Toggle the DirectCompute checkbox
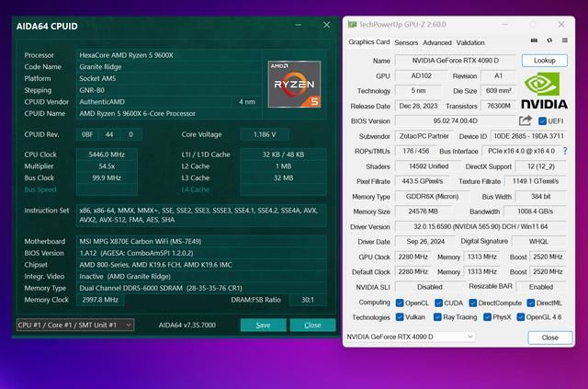Image resolution: width=588 pixels, height=389 pixels. click(473, 303)
